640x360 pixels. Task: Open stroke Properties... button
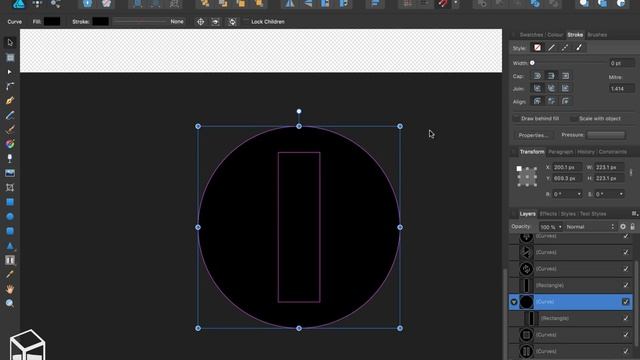(x=533, y=135)
